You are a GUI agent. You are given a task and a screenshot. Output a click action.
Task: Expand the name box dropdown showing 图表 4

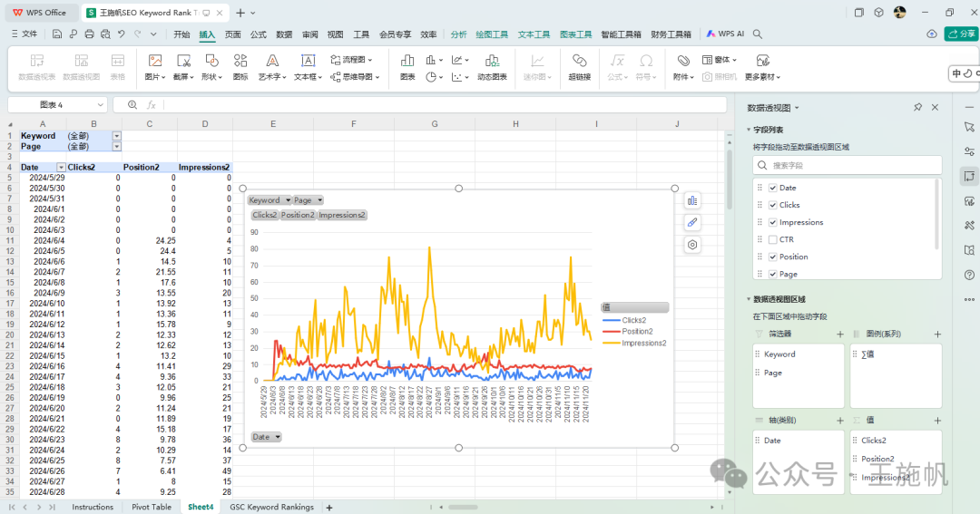[100, 105]
